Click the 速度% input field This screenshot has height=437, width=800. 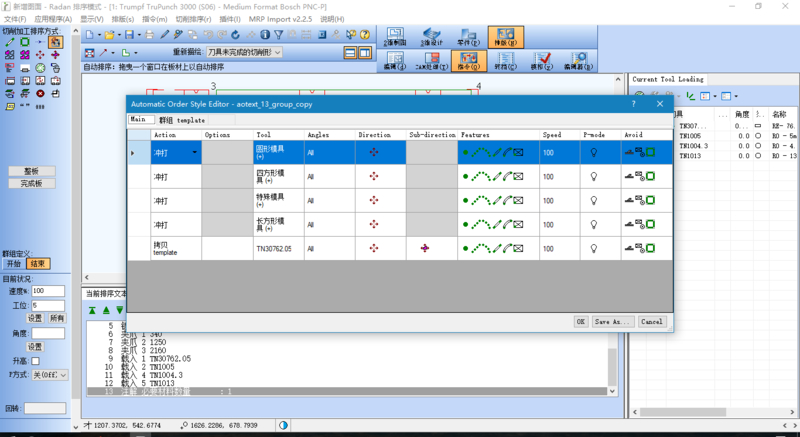click(x=47, y=290)
